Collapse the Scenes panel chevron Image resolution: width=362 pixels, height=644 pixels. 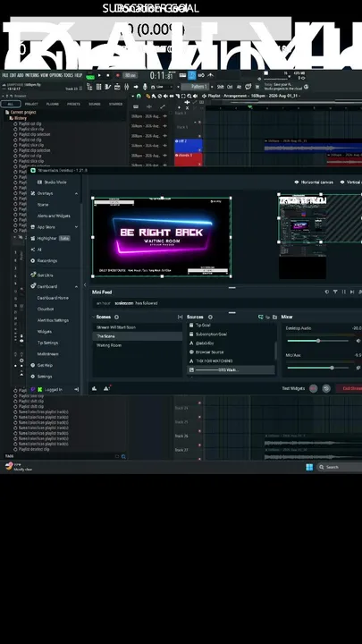coord(94,317)
